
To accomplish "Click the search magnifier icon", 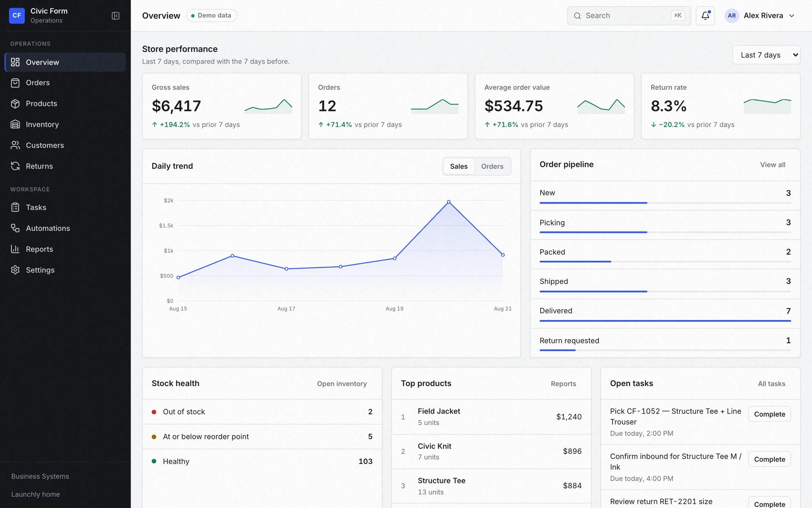I will (x=578, y=16).
